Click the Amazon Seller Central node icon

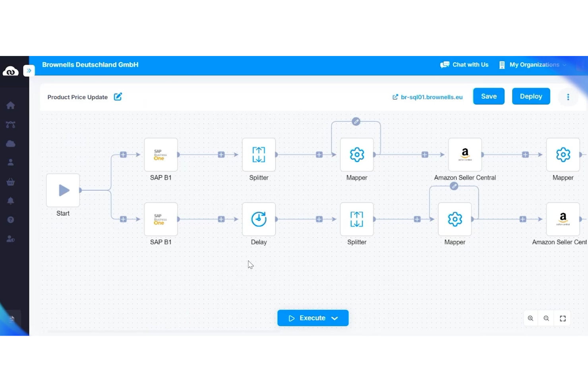tap(465, 155)
